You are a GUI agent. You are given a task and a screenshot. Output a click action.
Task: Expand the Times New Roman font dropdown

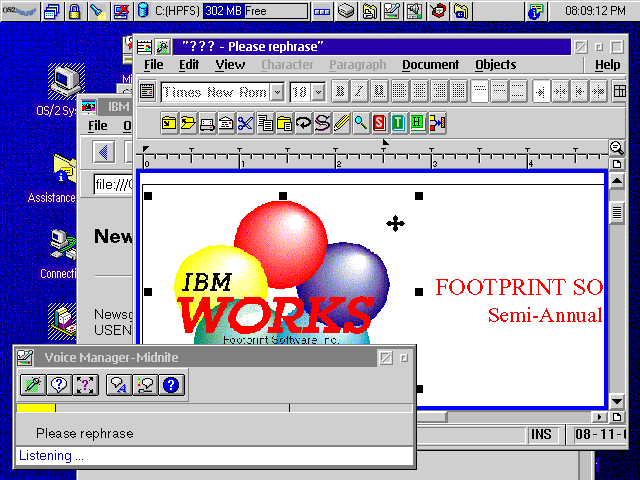pos(278,92)
